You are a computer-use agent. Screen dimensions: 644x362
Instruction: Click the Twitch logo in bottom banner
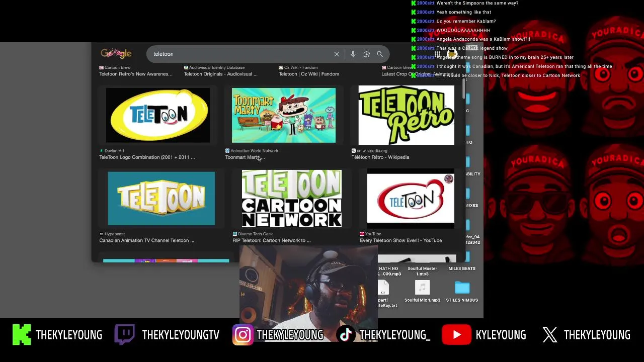tap(124, 334)
